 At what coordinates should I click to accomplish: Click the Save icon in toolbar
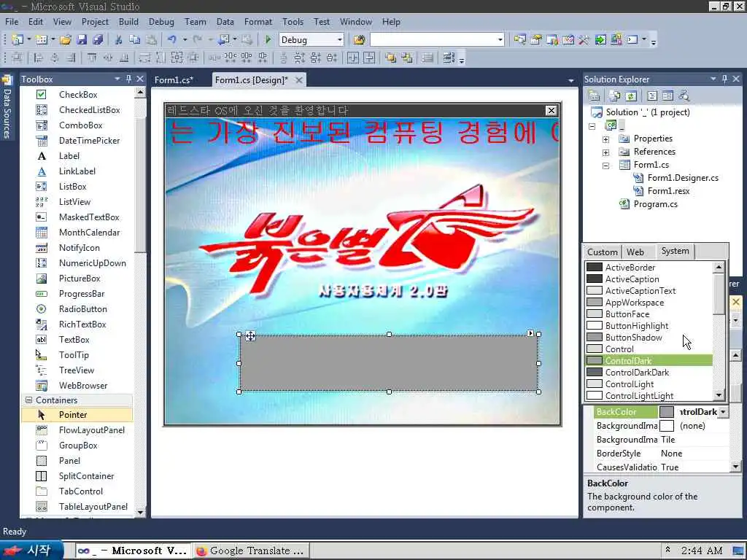coord(82,40)
